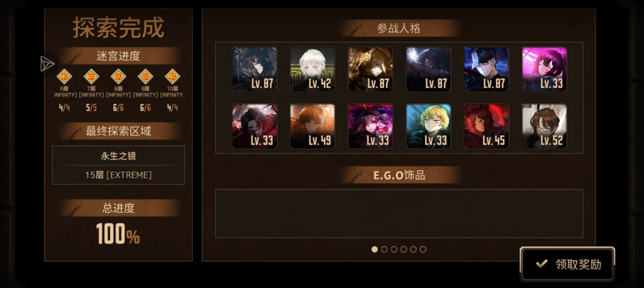Viewport: 644px width, 288px height.
Task: Open the pink-lit Lv. 33 portrait in top row
Action: pos(544,69)
